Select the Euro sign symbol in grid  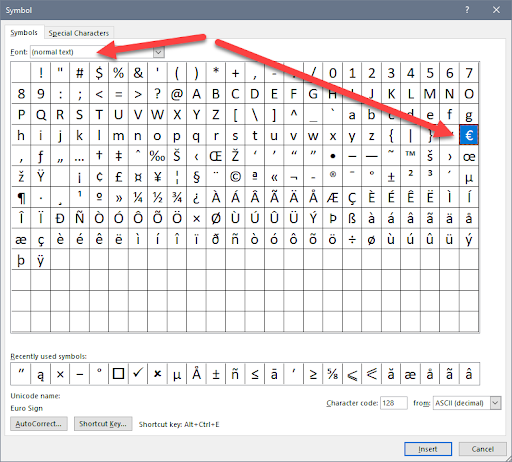tap(469, 135)
